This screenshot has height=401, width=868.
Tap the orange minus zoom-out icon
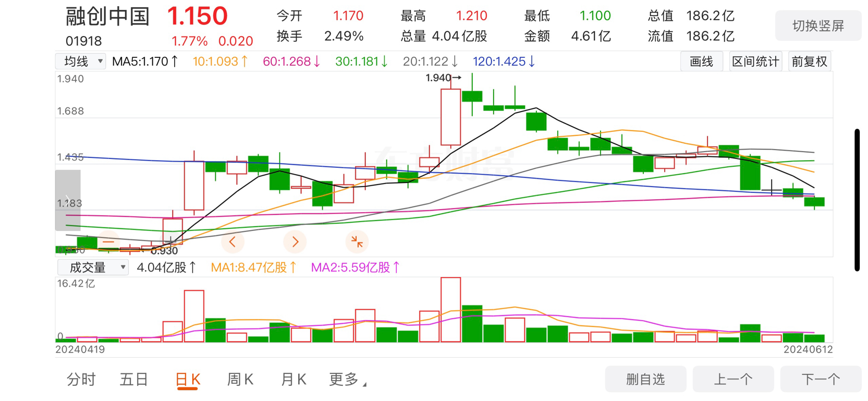click(108, 242)
